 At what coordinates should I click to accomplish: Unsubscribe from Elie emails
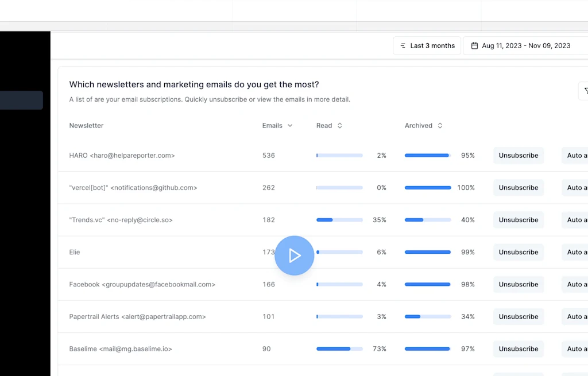pos(519,252)
